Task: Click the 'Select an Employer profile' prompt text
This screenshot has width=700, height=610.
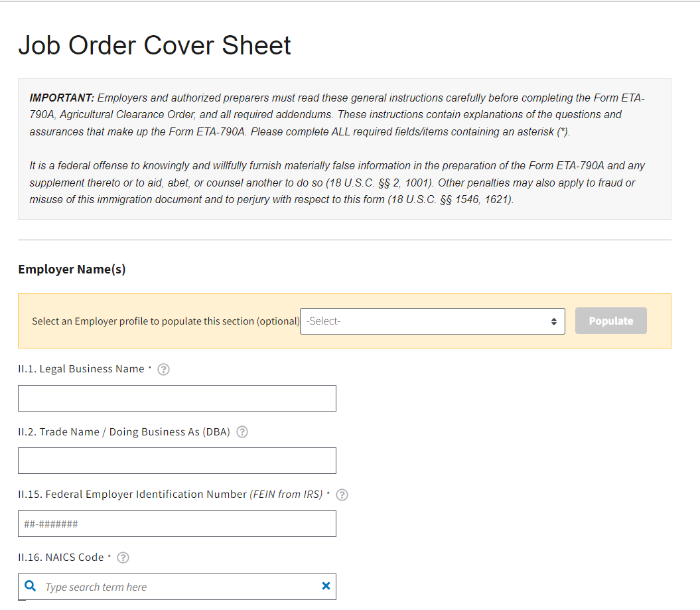Action: coord(165,321)
